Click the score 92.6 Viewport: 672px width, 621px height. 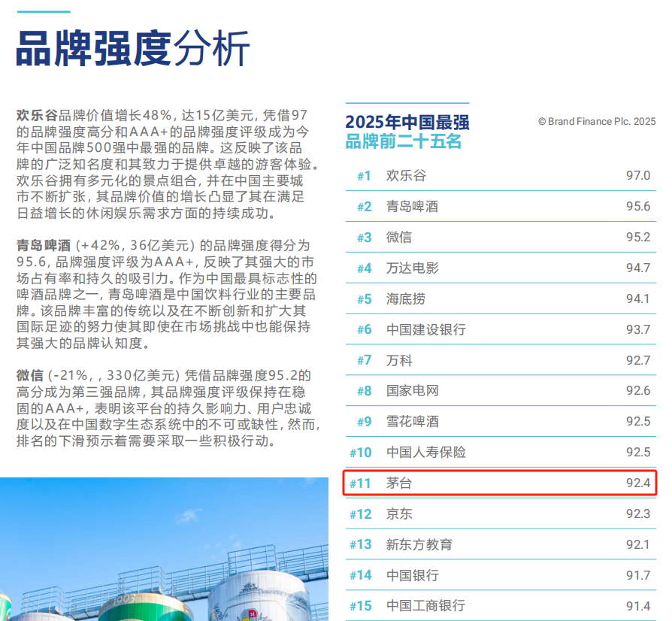pos(638,390)
